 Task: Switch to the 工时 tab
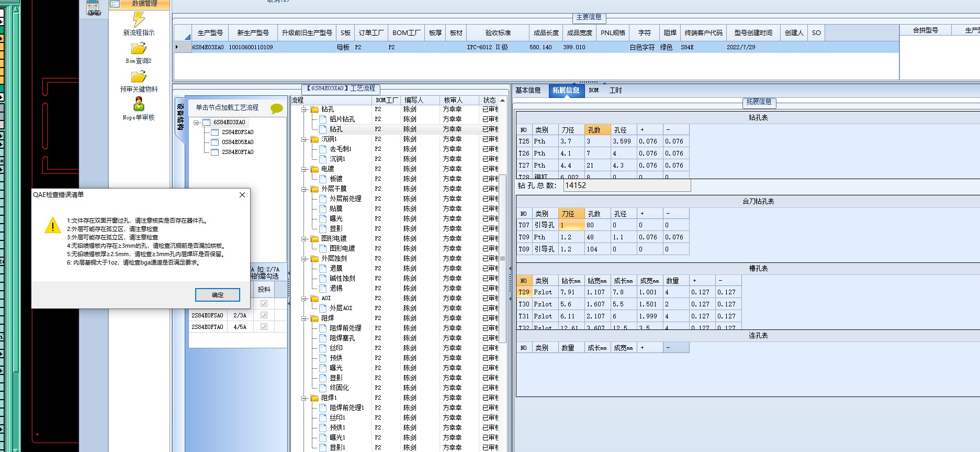pyautogui.click(x=615, y=91)
